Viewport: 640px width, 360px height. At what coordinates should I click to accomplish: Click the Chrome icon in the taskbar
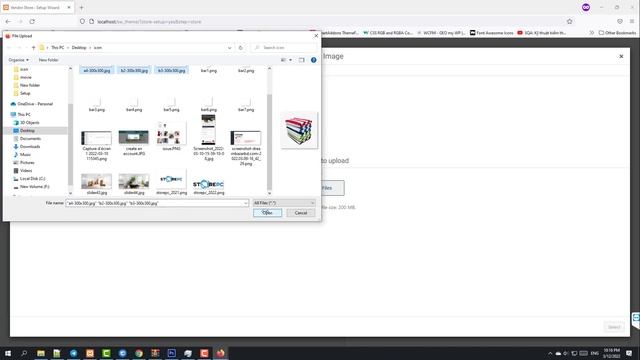point(139,353)
